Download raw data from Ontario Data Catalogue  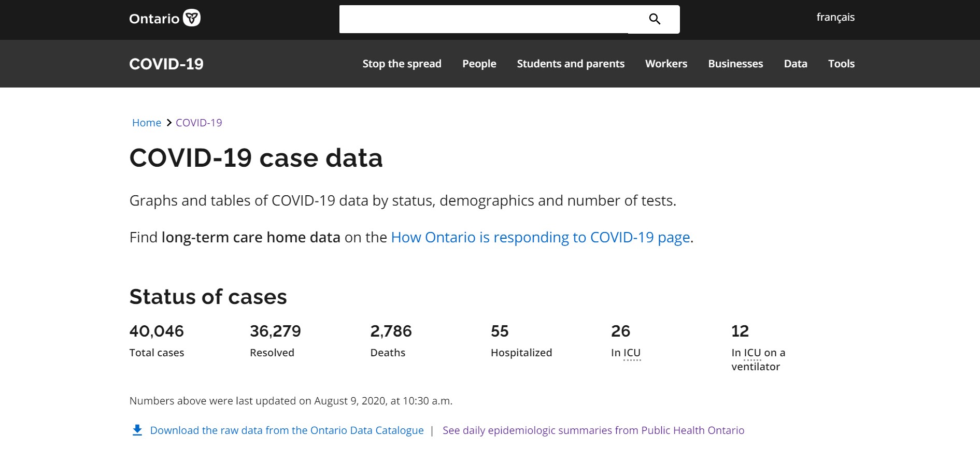(x=287, y=430)
